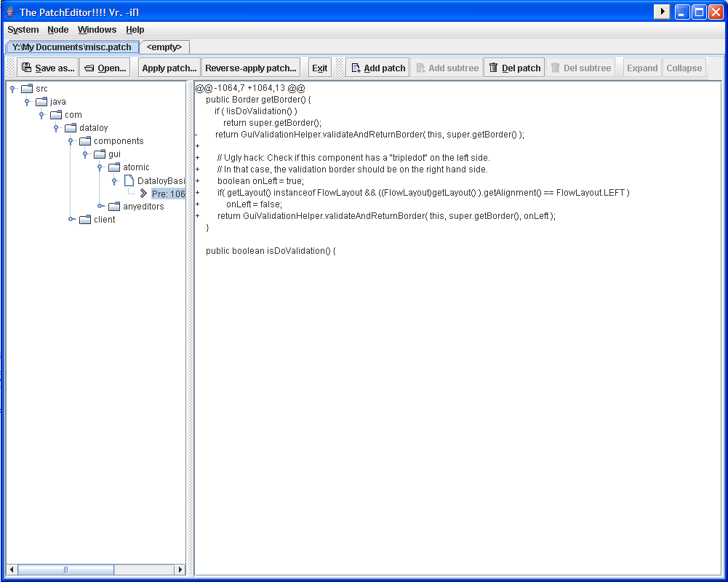Collapse the dataloy tree node
The height and width of the screenshot is (582, 728).
coord(56,128)
